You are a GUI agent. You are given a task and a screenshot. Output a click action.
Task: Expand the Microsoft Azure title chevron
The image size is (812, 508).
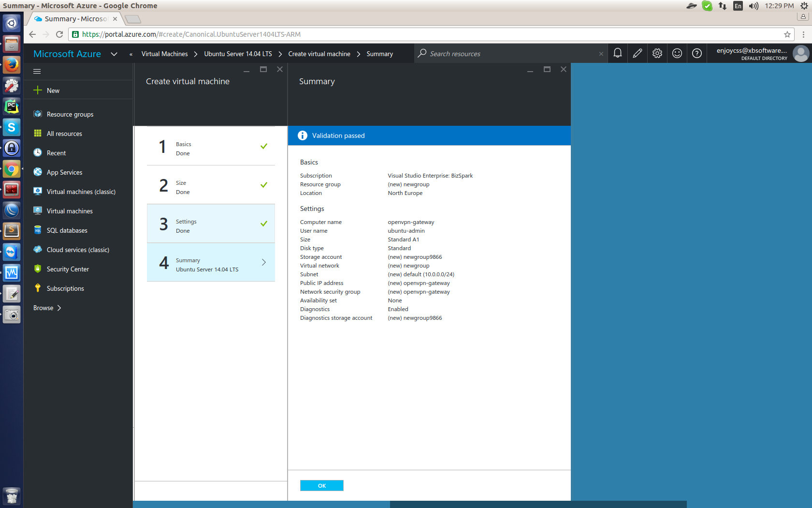(x=115, y=54)
